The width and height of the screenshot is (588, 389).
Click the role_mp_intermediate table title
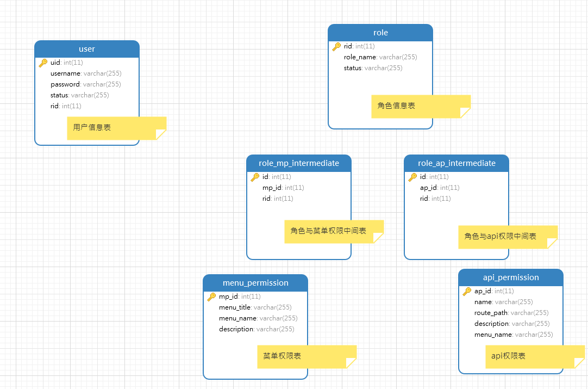[299, 163]
